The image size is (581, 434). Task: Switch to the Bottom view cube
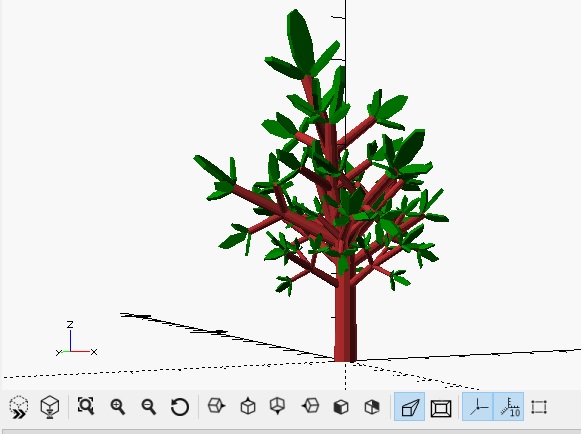tap(278, 406)
